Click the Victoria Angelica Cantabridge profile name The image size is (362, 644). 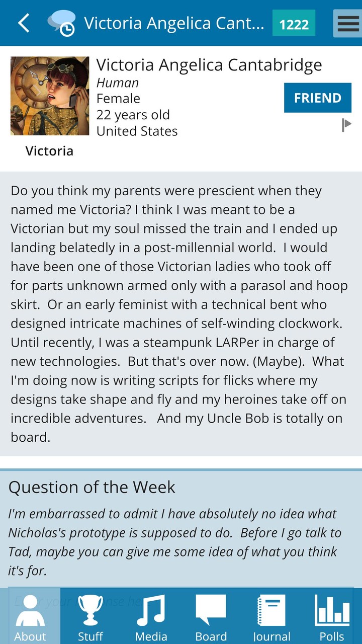coord(209,65)
